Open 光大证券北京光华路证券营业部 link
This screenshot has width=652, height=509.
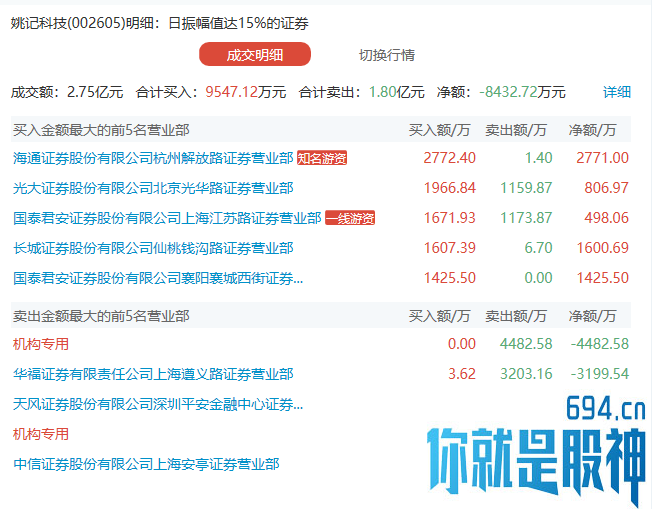153,188
